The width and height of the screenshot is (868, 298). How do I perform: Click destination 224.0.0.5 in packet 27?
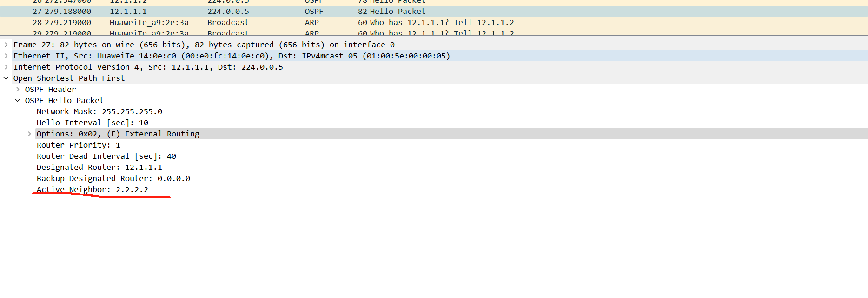pos(228,11)
